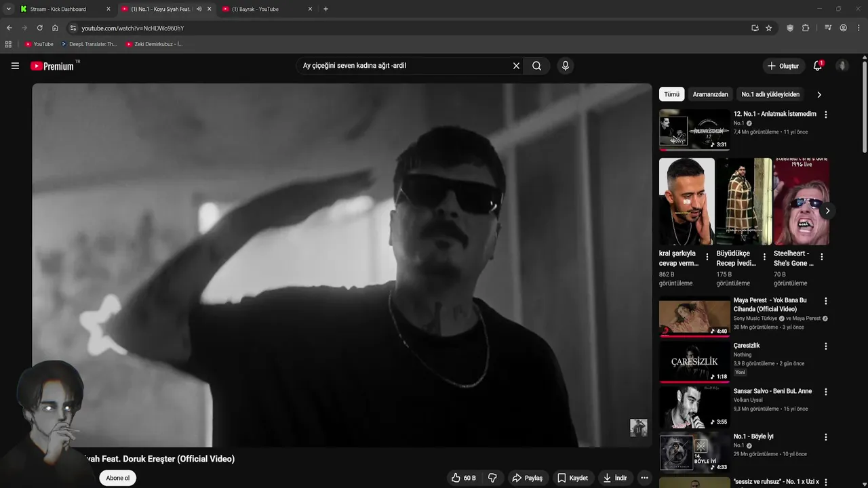This screenshot has width=868, height=488.
Task: Click Volkan Uysal channel name
Action: tap(747, 400)
